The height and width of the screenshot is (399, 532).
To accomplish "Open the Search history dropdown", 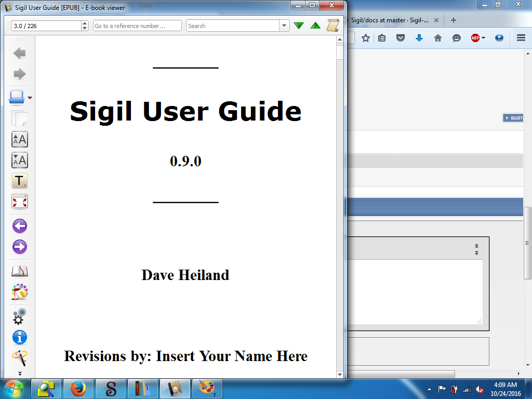I will click(x=284, y=26).
